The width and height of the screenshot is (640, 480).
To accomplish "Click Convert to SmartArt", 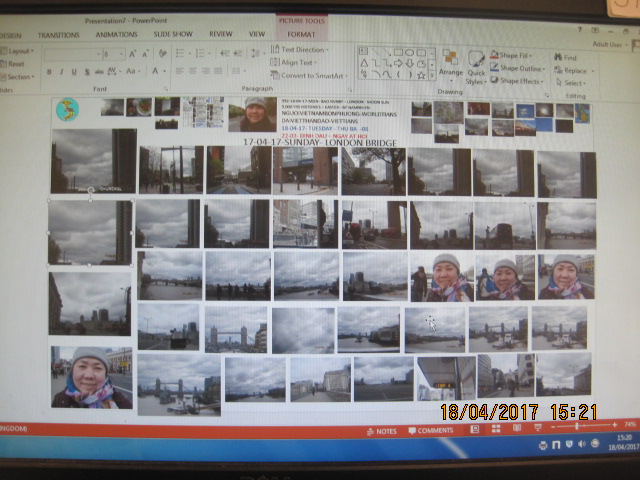I will [309, 76].
